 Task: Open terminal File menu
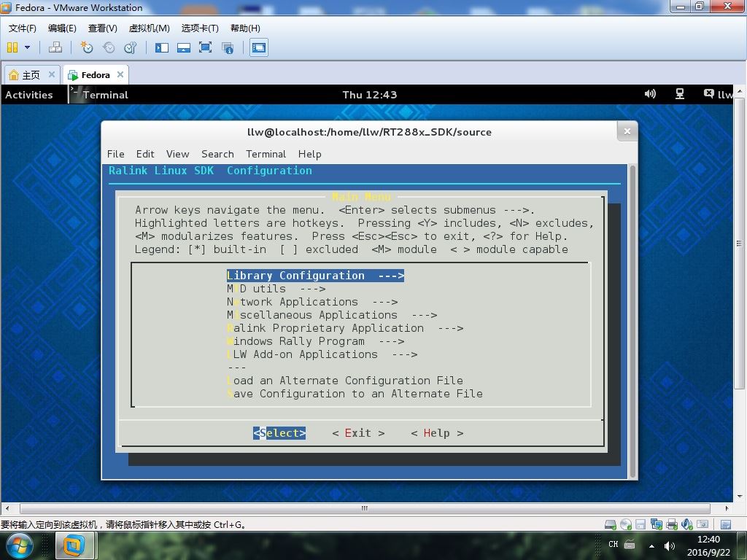[x=116, y=154]
